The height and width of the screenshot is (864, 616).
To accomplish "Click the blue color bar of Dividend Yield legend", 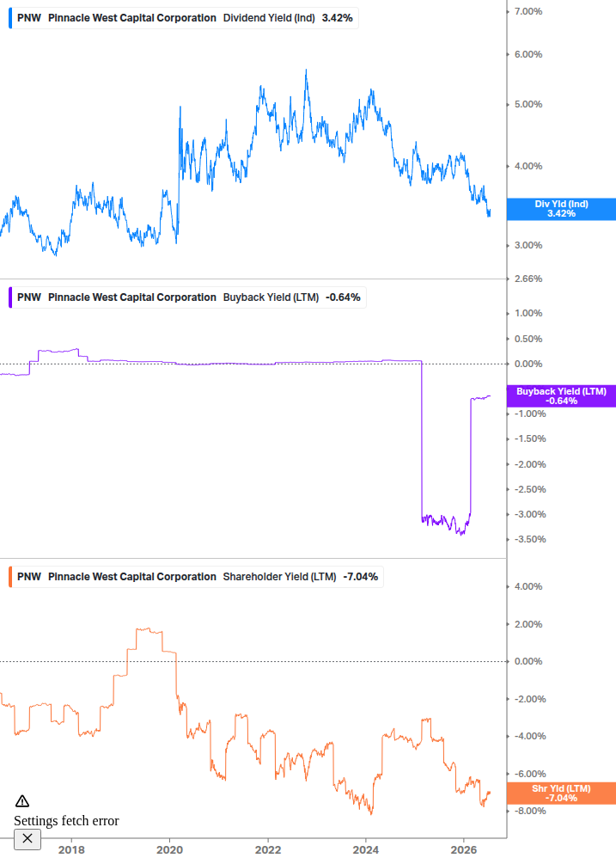I will (10, 18).
